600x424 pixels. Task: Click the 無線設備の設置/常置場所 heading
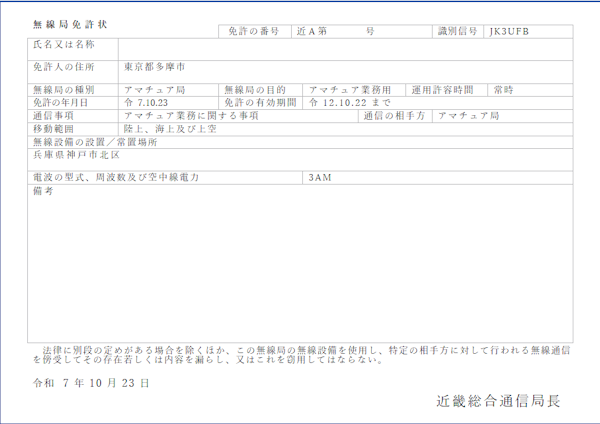[x=95, y=142]
